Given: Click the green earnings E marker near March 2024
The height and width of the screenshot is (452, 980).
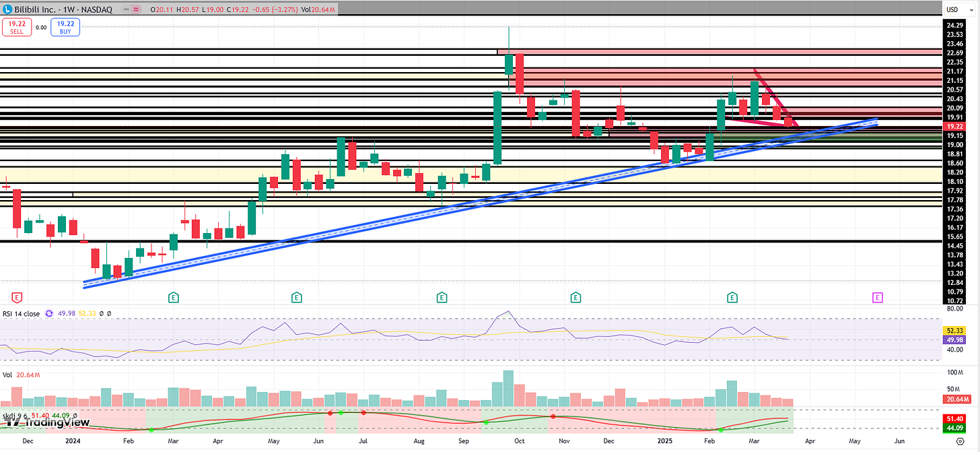Looking at the screenshot, I should [173, 296].
